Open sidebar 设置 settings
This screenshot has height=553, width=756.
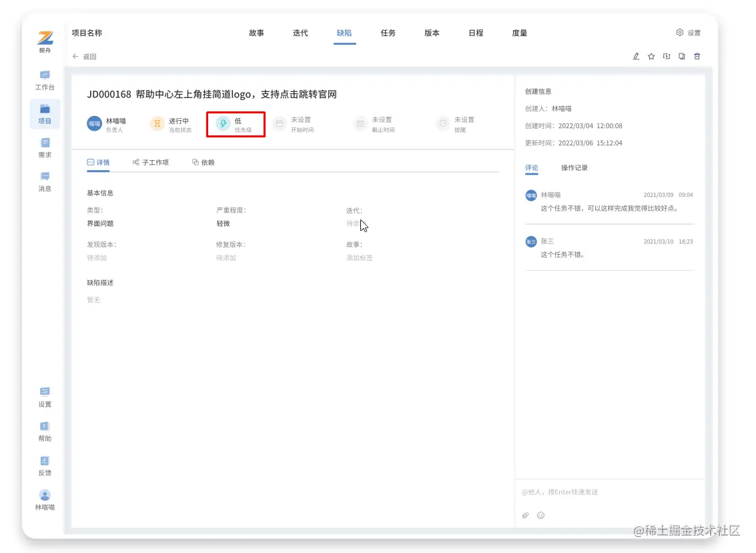pyautogui.click(x=44, y=398)
